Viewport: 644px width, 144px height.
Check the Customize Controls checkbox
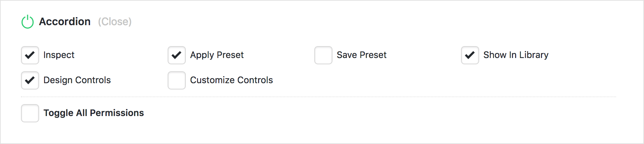click(177, 80)
